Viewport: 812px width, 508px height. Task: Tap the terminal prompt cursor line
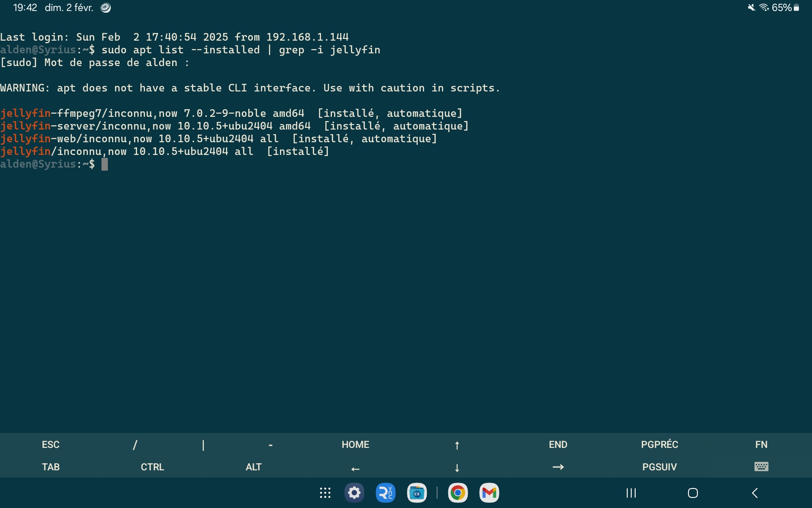pos(104,164)
